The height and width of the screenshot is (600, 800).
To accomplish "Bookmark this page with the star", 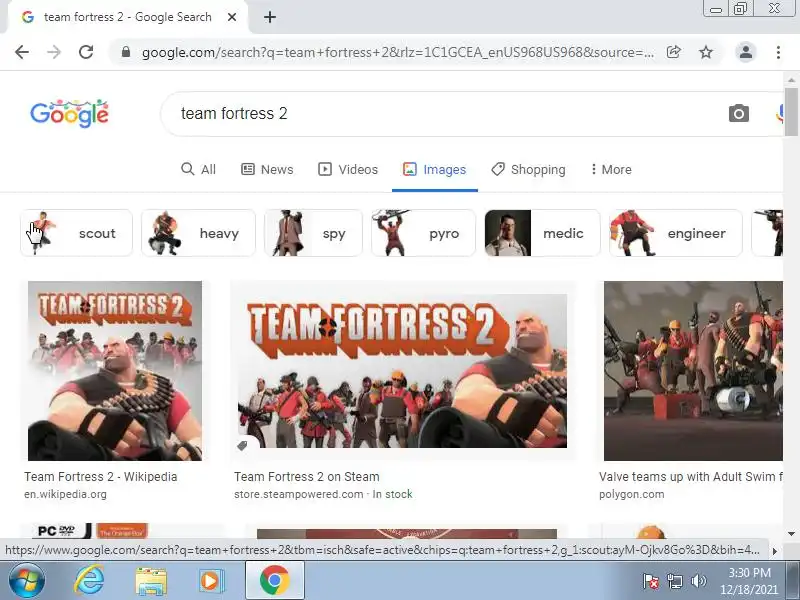I will pyautogui.click(x=706, y=52).
